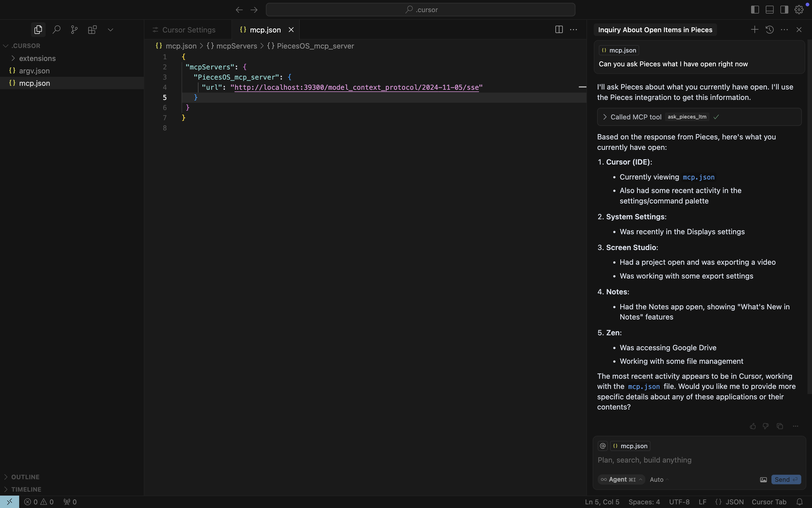Toggle the bottom panel layout
Viewport: 812px width, 508px height.
point(770,10)
